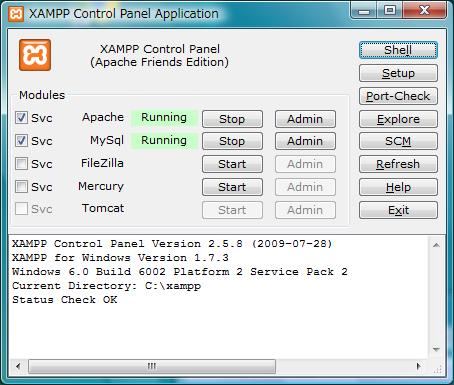Click the log scroll down arrow
This screenshot has height=385, width=454.
(x=436, y=349)
